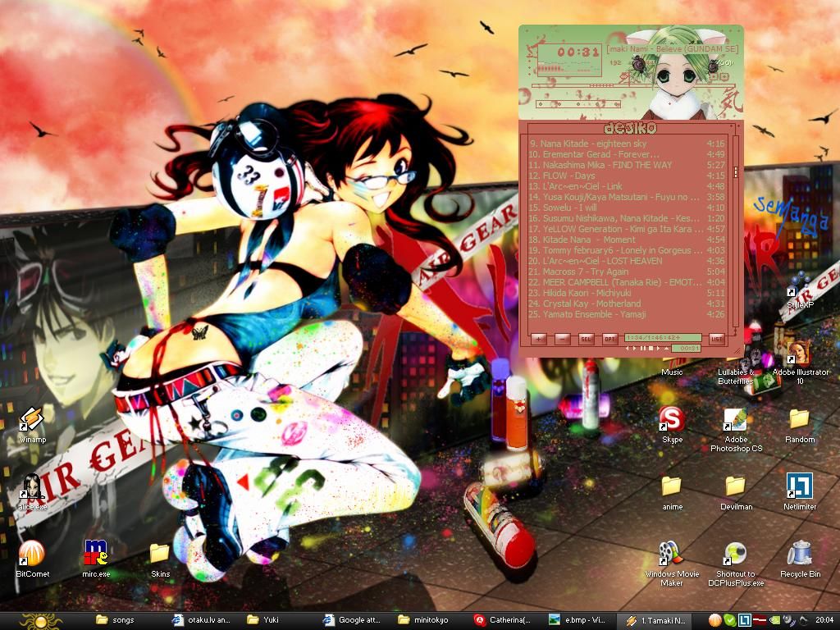Select track 18 Kitade Nana - Moment
Viewport: 840px width, 630px height.
627,240
